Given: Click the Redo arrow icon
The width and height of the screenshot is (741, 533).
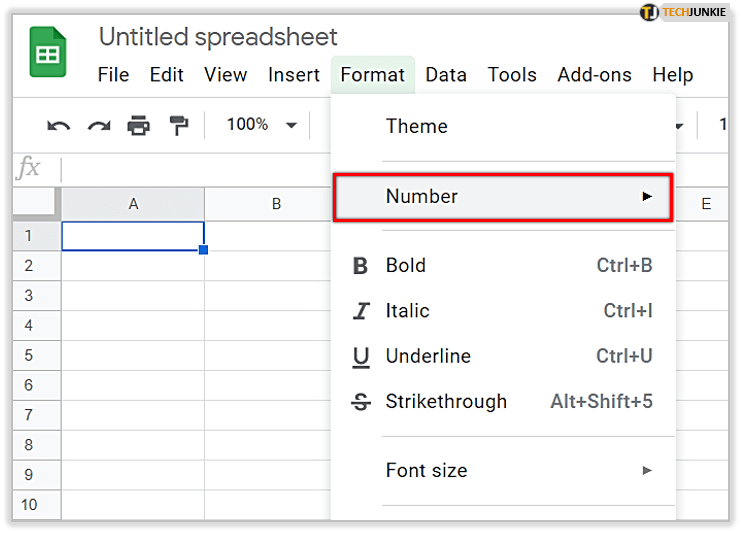Looking at the screenshot, I should pos(99,126).
